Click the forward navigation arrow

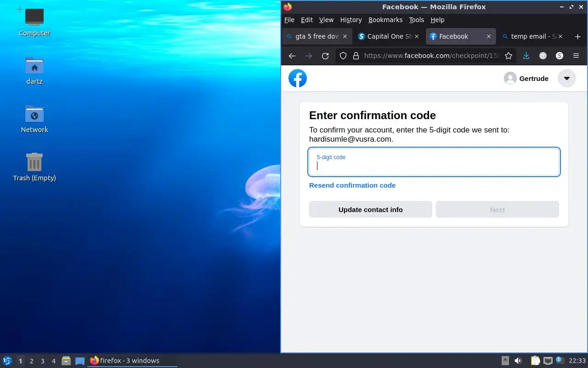[x=309, y=56]
